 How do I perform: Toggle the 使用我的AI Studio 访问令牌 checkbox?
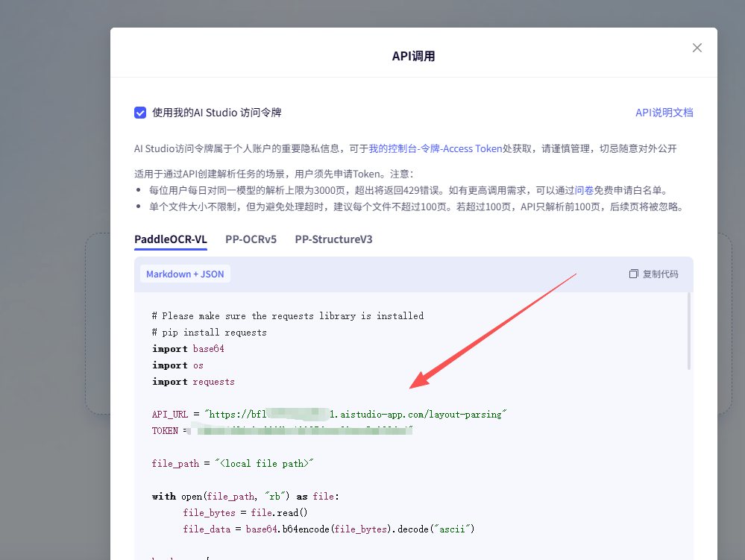(x=140, y=113)
